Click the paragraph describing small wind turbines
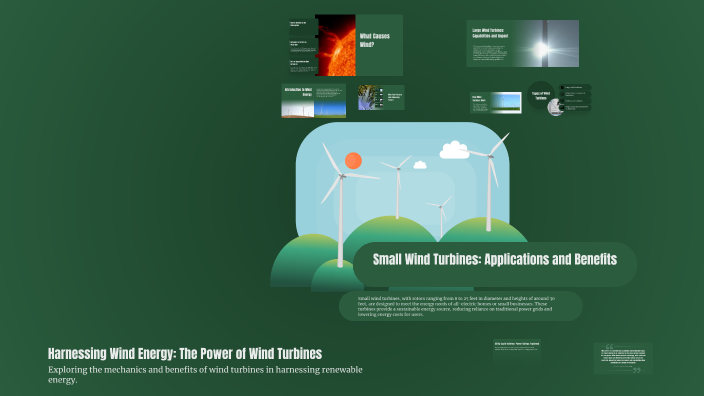This screenshot has height=396, width=704. coord(457,306)
